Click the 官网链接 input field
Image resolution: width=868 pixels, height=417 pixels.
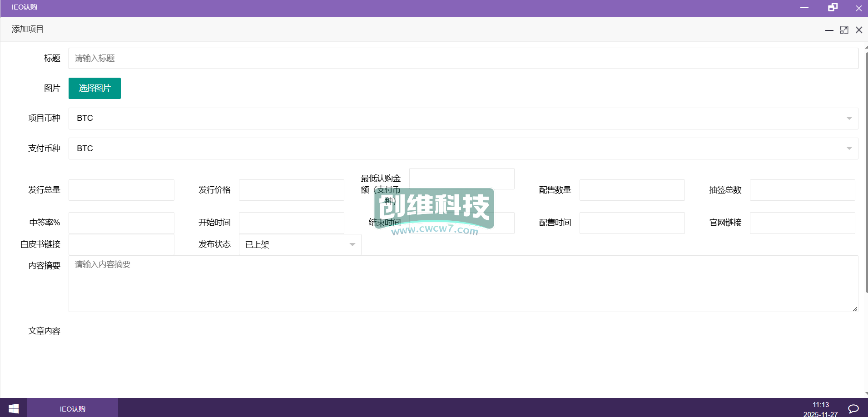[x=802, y=223]
